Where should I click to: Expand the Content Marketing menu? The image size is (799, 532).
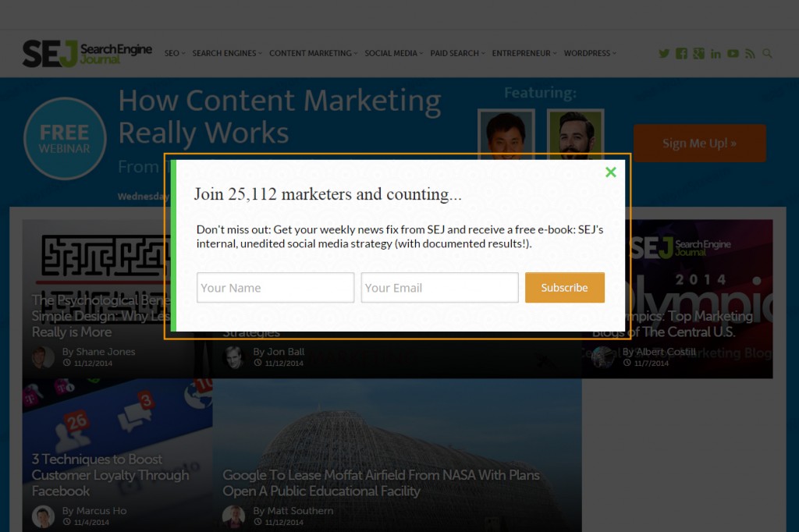pos(314,53)
